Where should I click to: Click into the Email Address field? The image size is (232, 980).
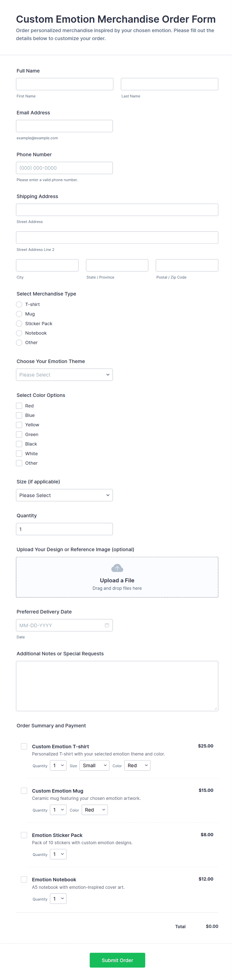coord(64,126)
